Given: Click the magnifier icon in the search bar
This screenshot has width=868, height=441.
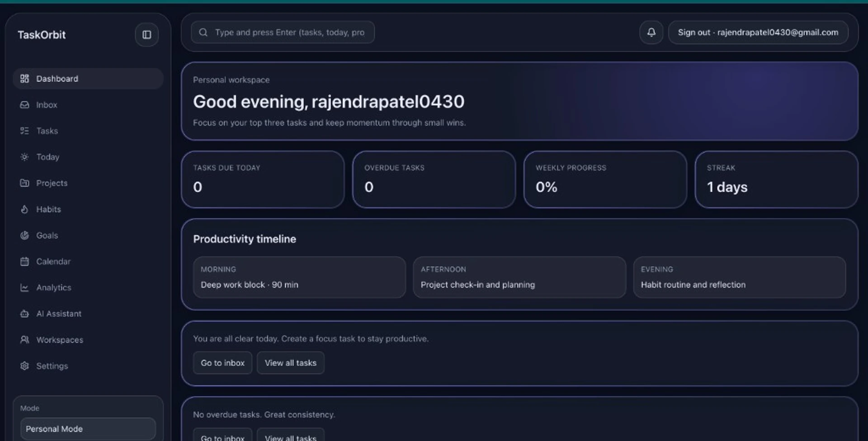Looking at the screenshot, I should (203, 33).
